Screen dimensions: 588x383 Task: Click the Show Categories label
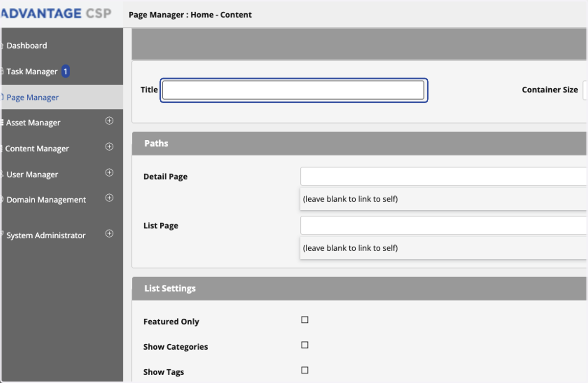pos(175,347)
